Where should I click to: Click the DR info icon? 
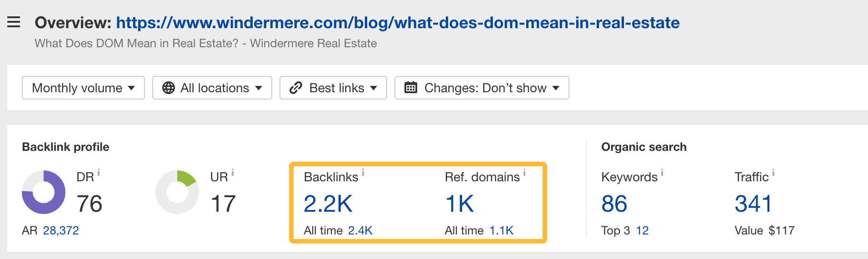pyautogui.click(x=99, y=173)
